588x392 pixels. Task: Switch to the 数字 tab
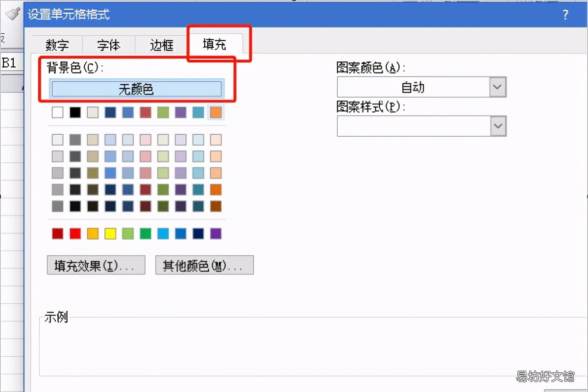[x=57, y=45]
